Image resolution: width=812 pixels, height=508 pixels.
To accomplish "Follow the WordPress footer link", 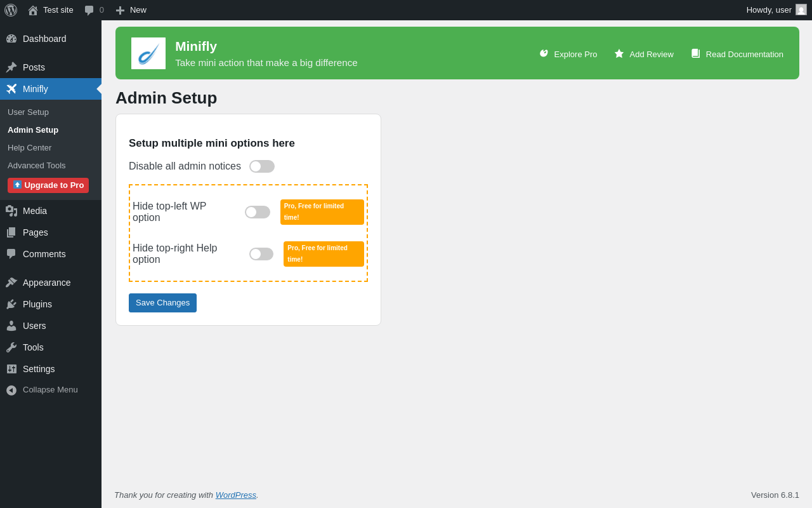I will tap(236, 495).
